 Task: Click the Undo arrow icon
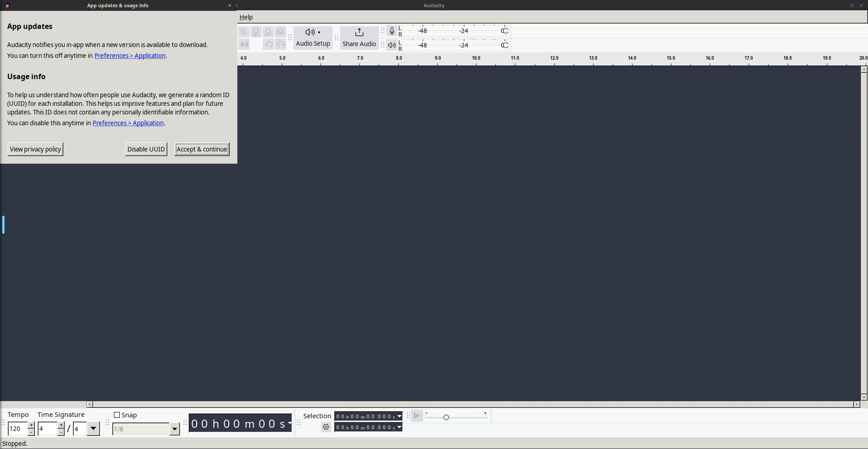pos(269,44)
